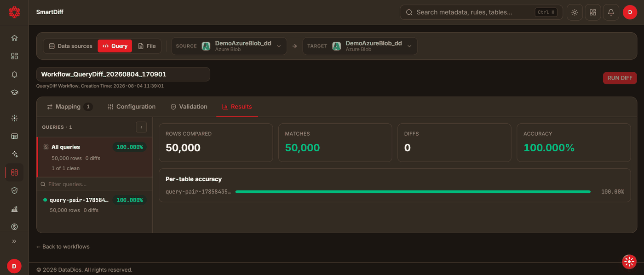Go to the Validation tab

[189, 107]
